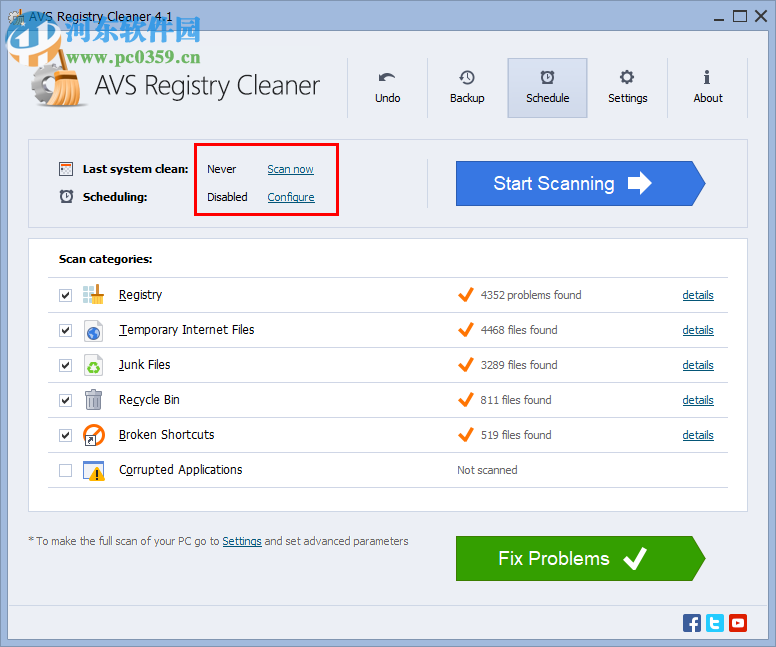776x647 pixels.
Task: Click the 'Disabled' scheduling value
Action: pyautogui.click(x=227, y=197)
